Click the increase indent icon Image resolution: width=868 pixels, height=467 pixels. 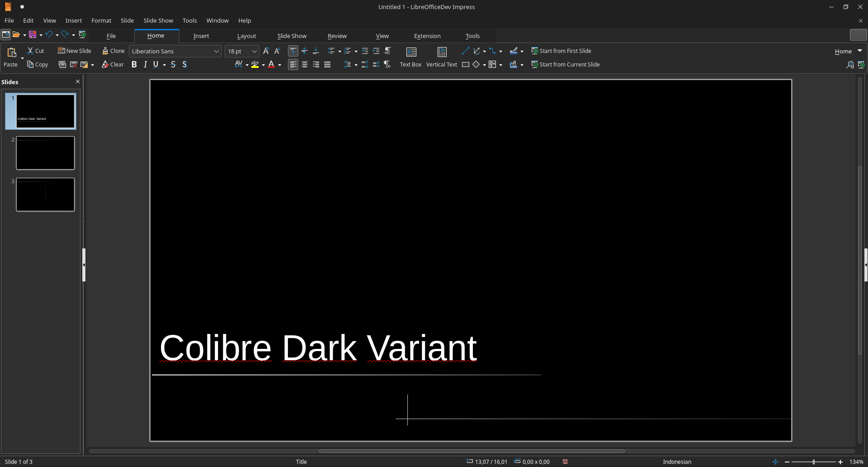pos(365,51)
